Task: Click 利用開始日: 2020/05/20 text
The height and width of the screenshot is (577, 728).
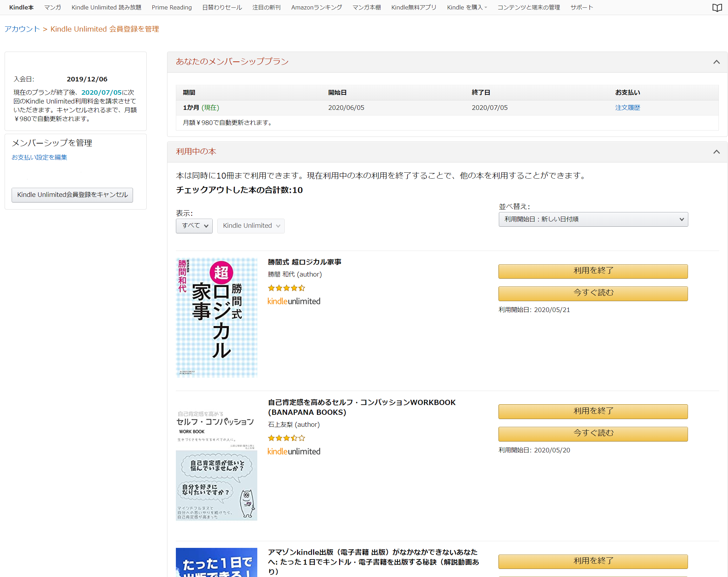Action: click(x=534, y=450)
